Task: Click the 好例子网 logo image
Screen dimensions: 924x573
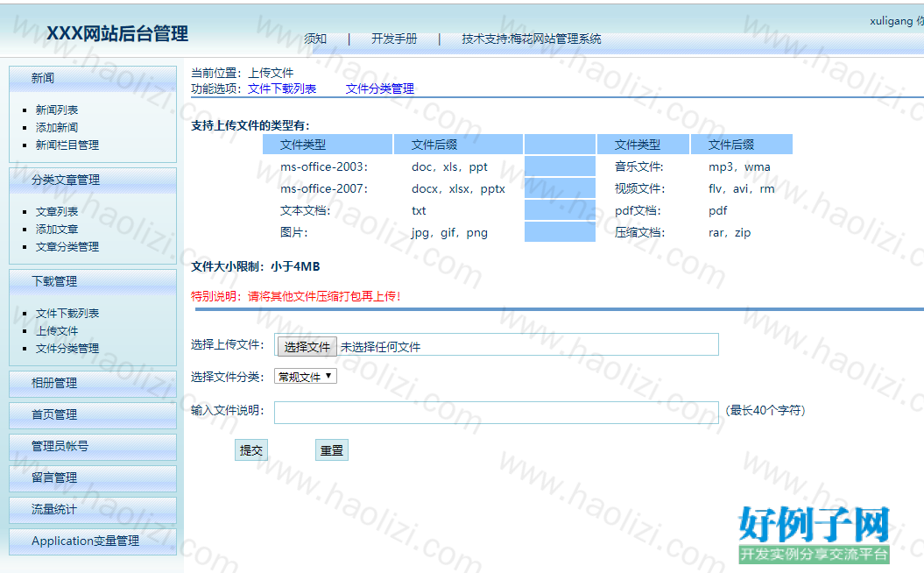Action: point(814,534)
